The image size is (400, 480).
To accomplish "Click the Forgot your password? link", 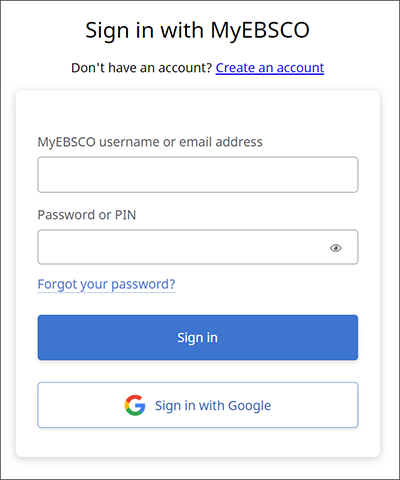I will click(106, 284).
